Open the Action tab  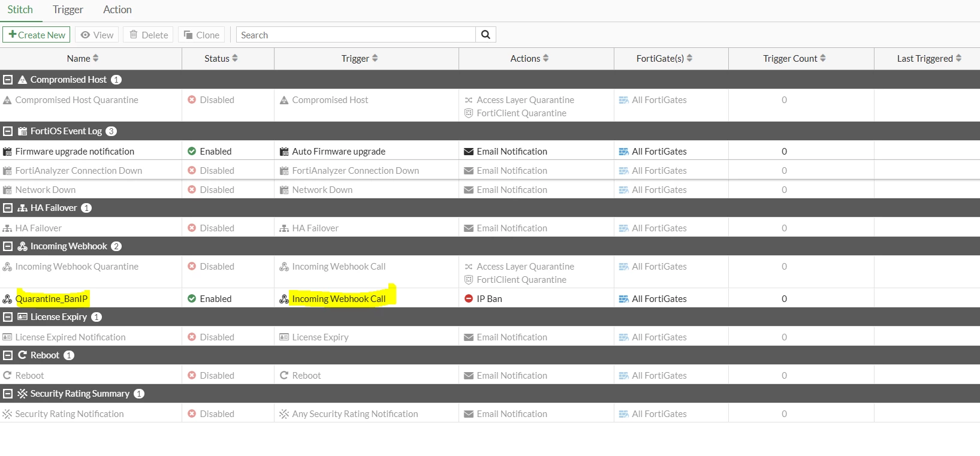click(117, 10)
